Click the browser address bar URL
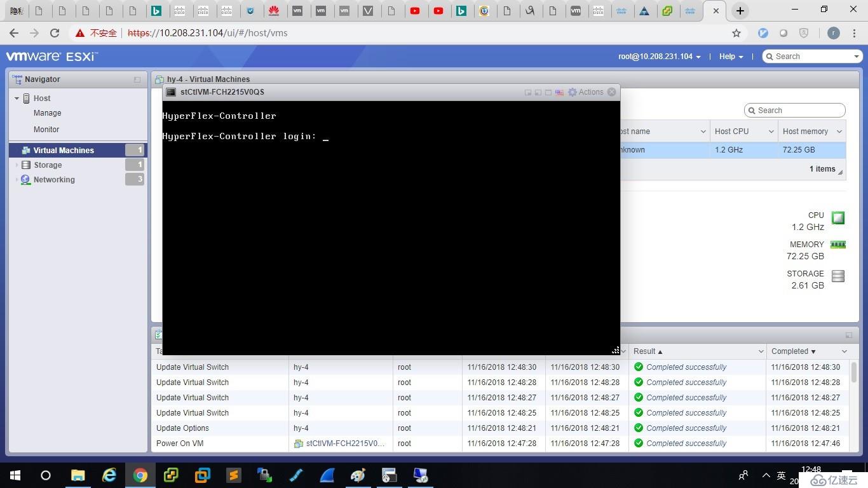The image size is (868, 488). tap(208, 33)
